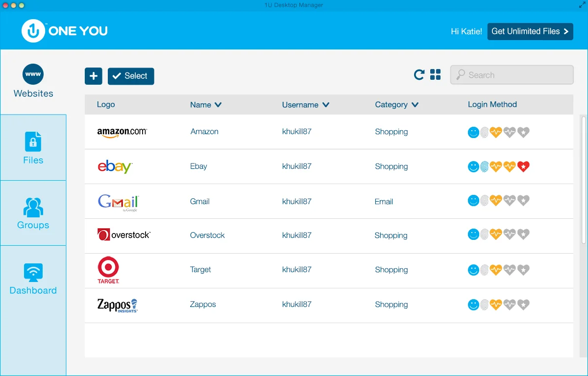Switch to the Files section
Image resolution: width=588 pixels, height=376 pixels.
(33, 147)
